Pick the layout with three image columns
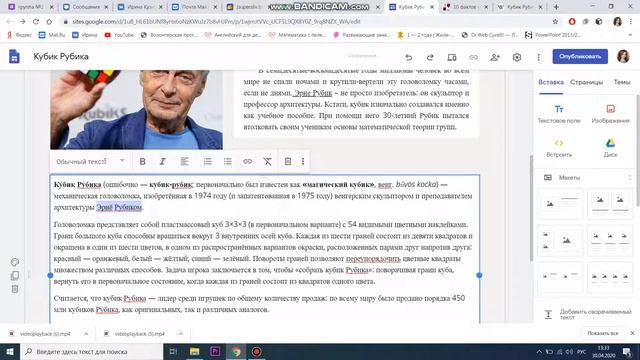This screenshot has width=640, height=360. [x=610, y=241]
